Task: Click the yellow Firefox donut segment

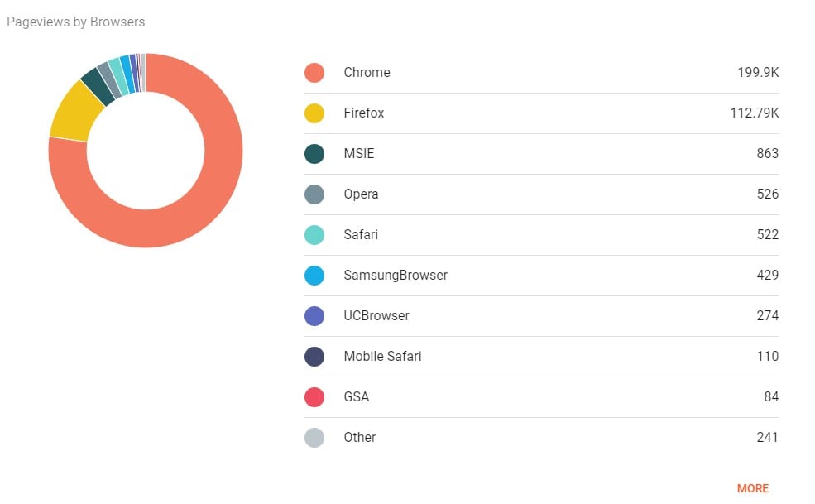Action: pyautogui.click(x=74, y=112)
